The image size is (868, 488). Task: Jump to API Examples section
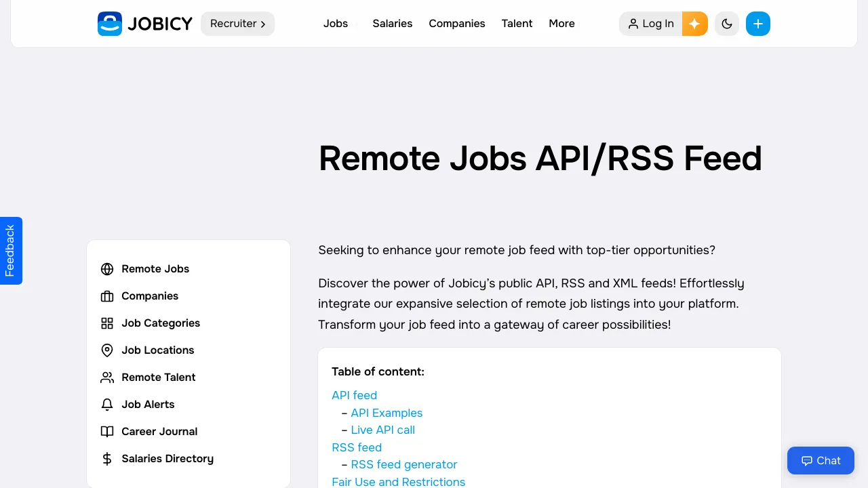(x=387, y=413)
